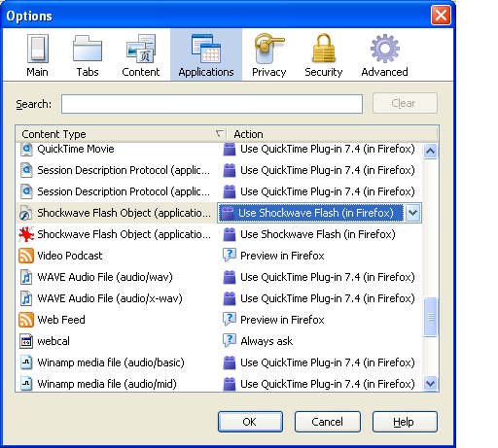
Task: Open the gear Advanced pane
Action: pyautogui.click(x=384, y=55)
